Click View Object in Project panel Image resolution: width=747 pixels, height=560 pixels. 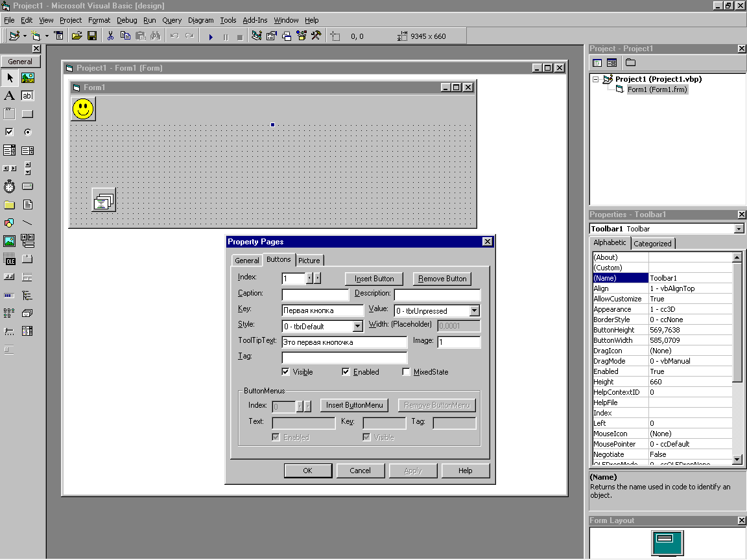(x=611, y=62)
